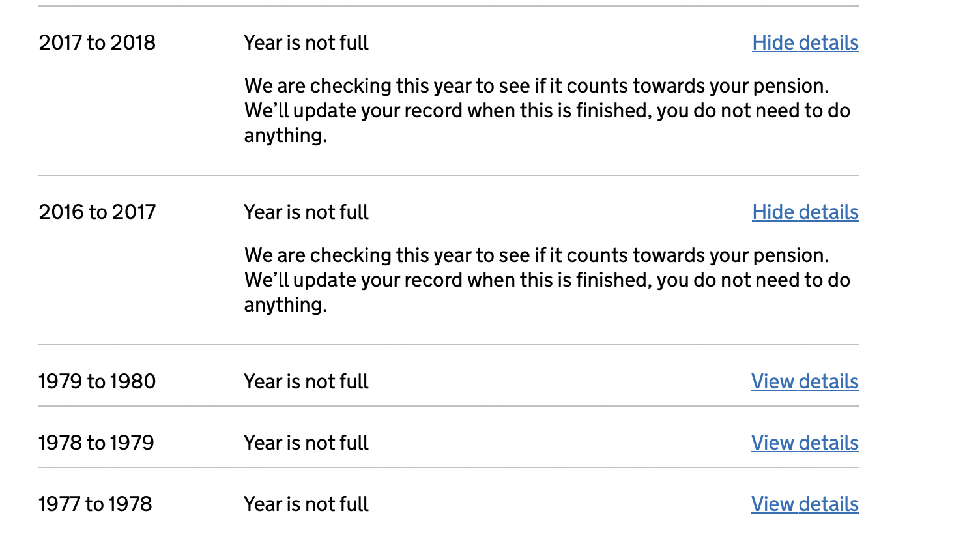Screen dimensions: 980x537
Task: Click the 1978 to 1979 year label
Action: coord(96,443)
